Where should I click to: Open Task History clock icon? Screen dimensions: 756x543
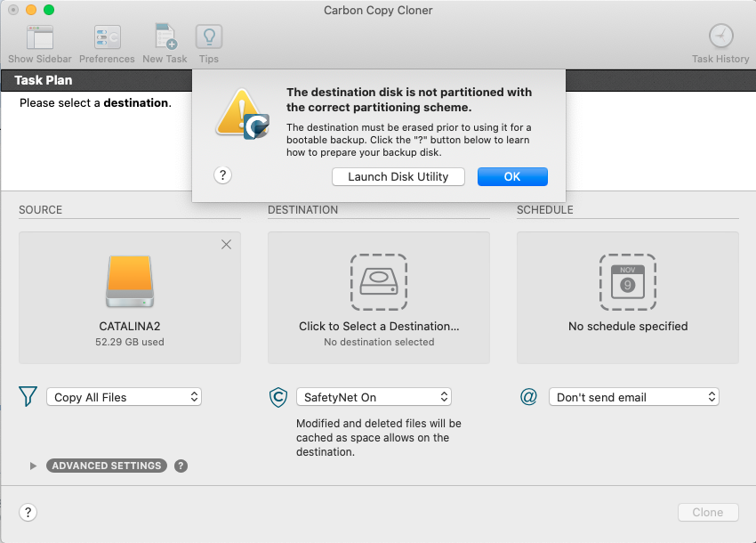(x=720, y=36)
